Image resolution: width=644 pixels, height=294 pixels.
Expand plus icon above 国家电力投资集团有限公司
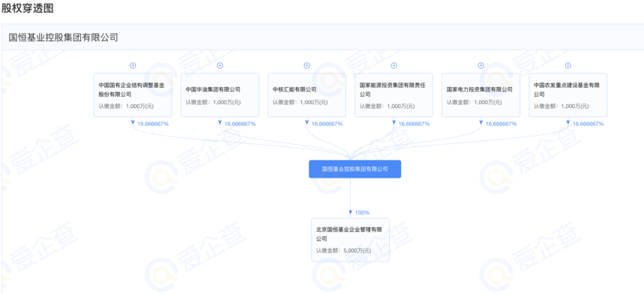[x=481, y=66]
